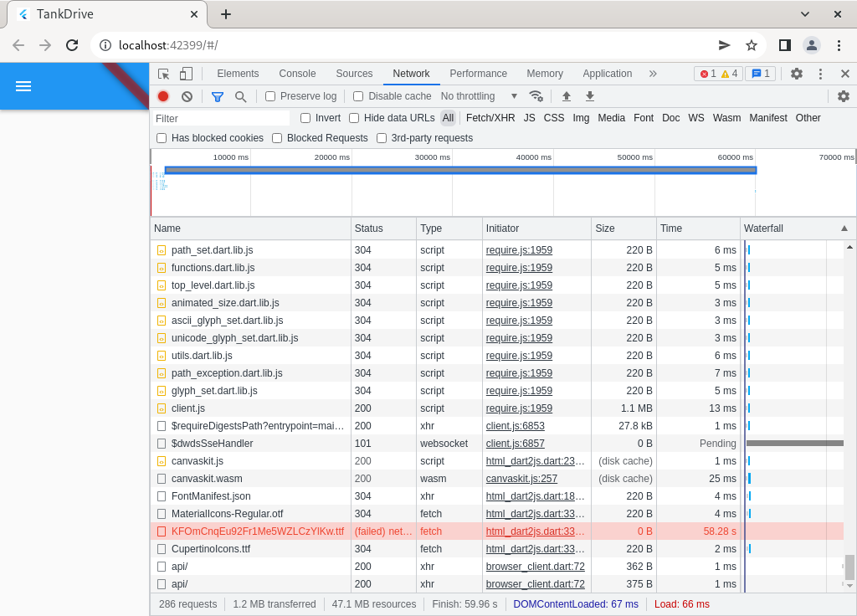Click the address bar URL

tap(167, 45)
